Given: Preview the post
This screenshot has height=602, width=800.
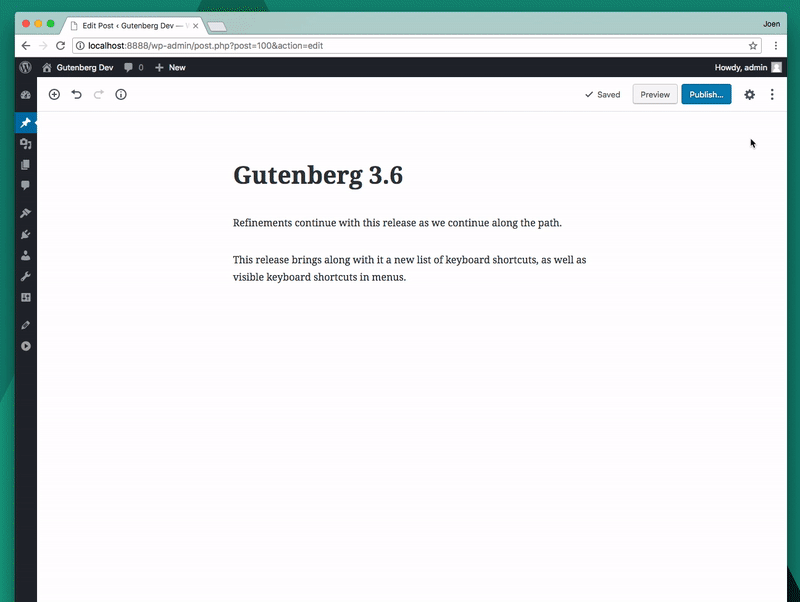Looking at the screenshot, I should (x=654, y=94).
